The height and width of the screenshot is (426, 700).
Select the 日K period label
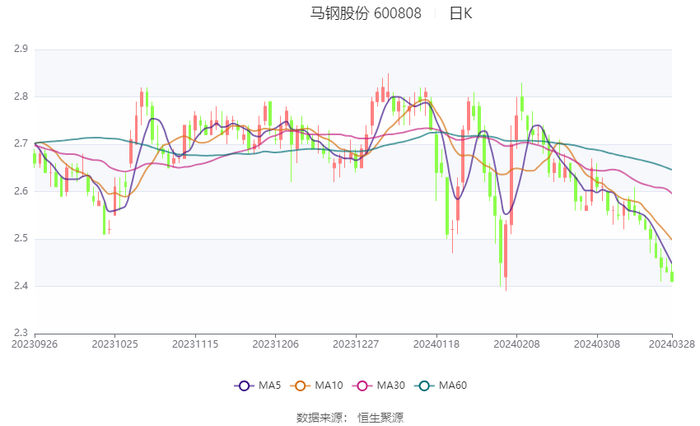461,13
